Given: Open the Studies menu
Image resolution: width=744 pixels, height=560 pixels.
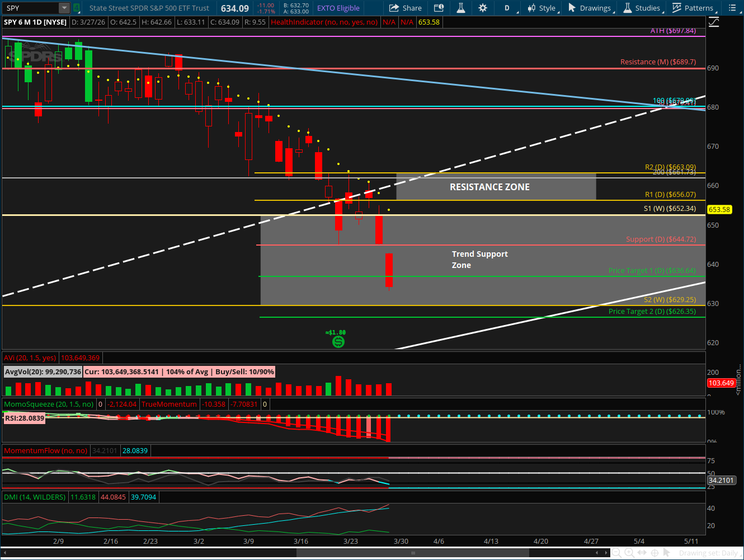Looking at the screenshot, I should click(642, 8).
